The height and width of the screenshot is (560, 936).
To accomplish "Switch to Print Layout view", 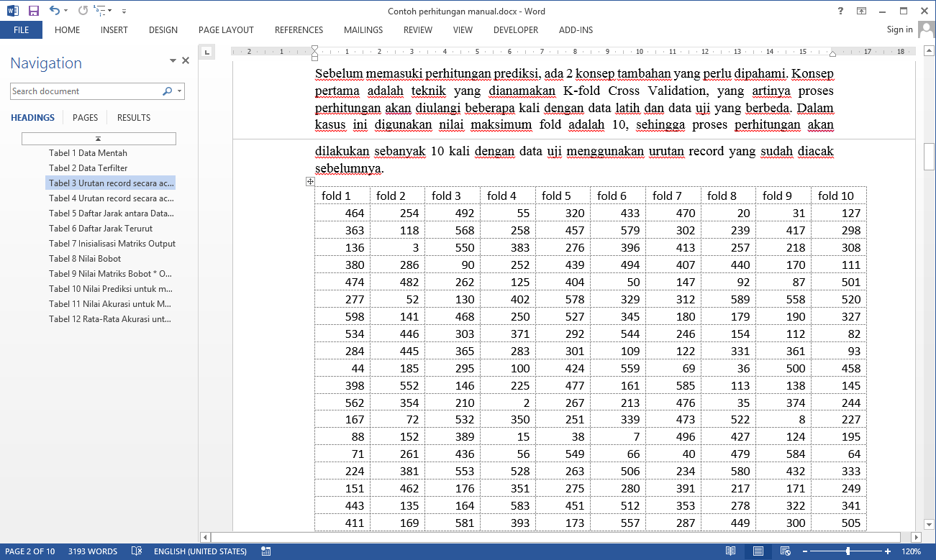I will click(x=758, y=551).
